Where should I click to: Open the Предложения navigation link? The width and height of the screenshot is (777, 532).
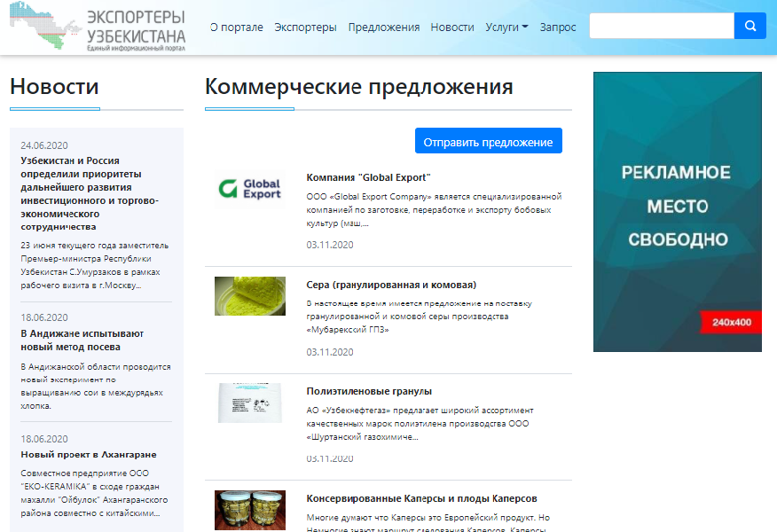tap(383, 27)
